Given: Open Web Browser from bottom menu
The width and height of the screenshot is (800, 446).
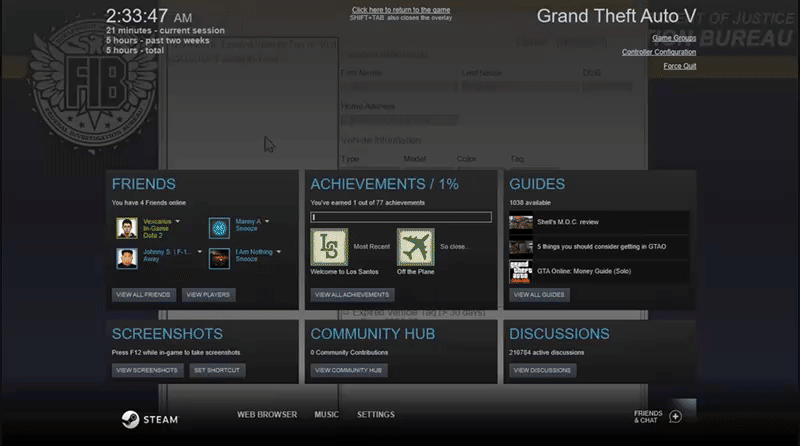Looking at the screenshot, I should click(x=267, y=414).
